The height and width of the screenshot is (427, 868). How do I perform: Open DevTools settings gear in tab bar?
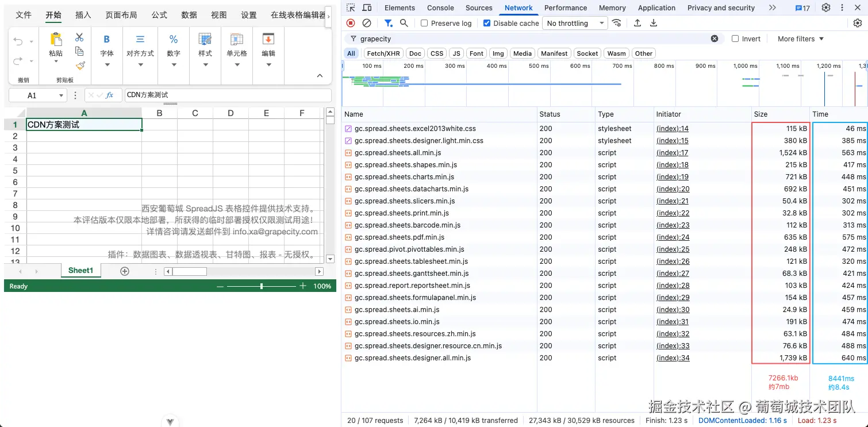click(x=826, y=7)
